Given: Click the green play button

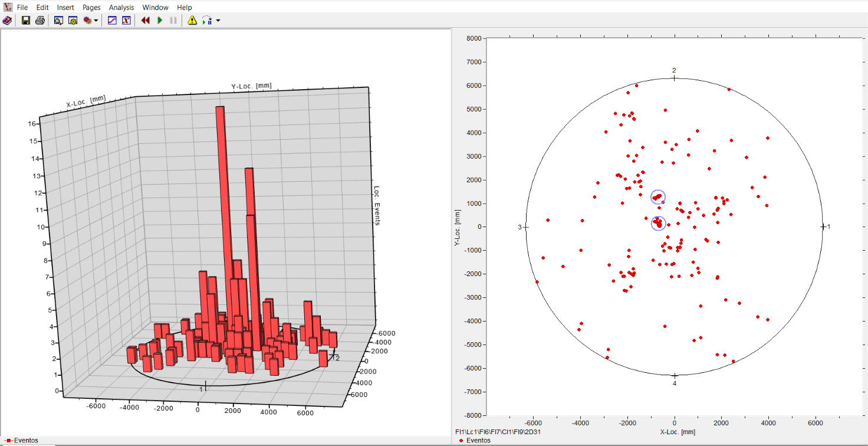Looking at the screenshot, I should click(x=160, y=21).
